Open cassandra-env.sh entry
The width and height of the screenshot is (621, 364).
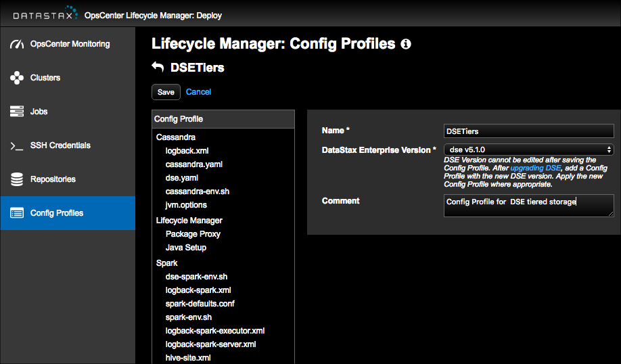(x=198, y=191)
